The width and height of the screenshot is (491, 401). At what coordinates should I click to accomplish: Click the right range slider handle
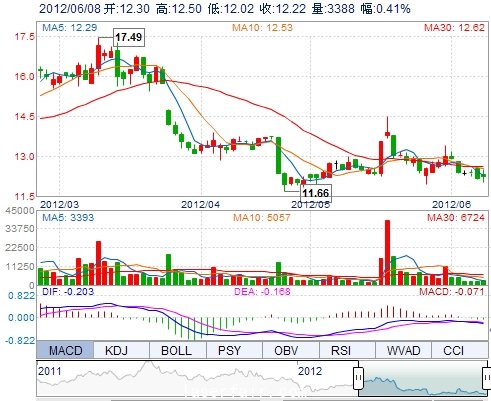487,378
